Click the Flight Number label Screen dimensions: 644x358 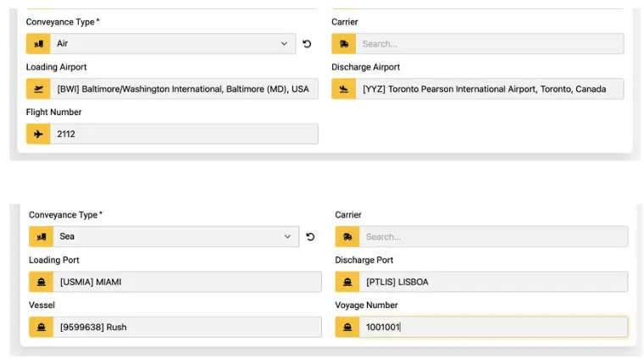point(53,112)
